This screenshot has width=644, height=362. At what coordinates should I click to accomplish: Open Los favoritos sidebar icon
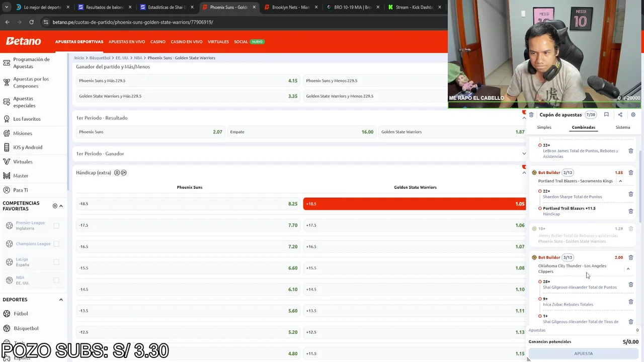point(7,119)
